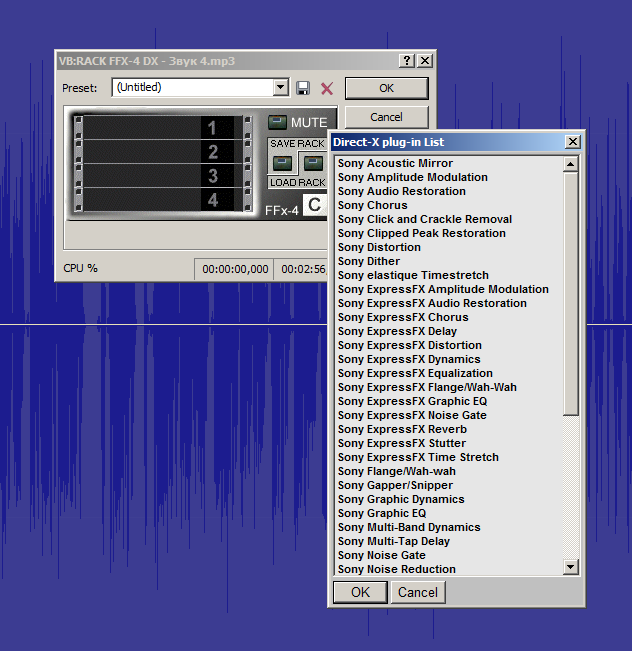Click the Preset (Untitled) combo box field
The image size is (632, 651).
pos(200,87)
